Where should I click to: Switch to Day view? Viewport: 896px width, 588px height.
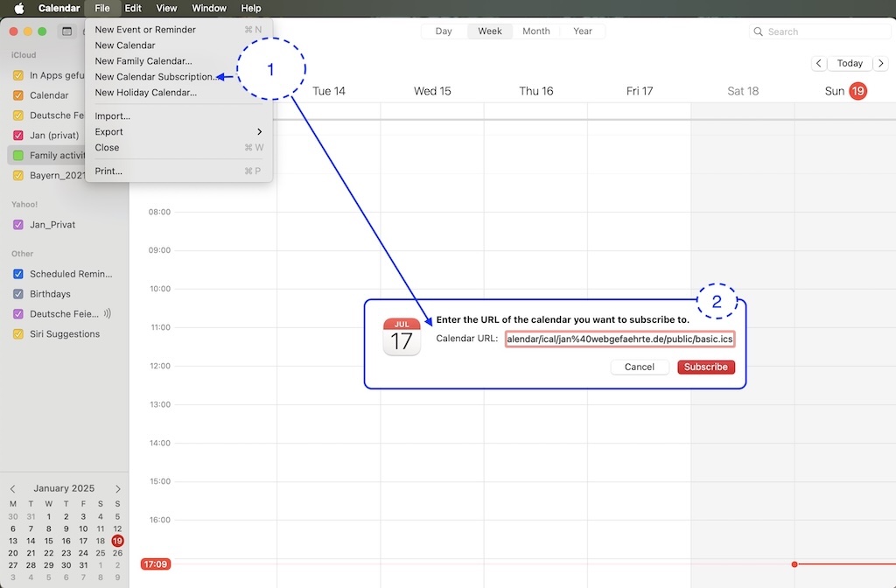(x=444, y=31)
